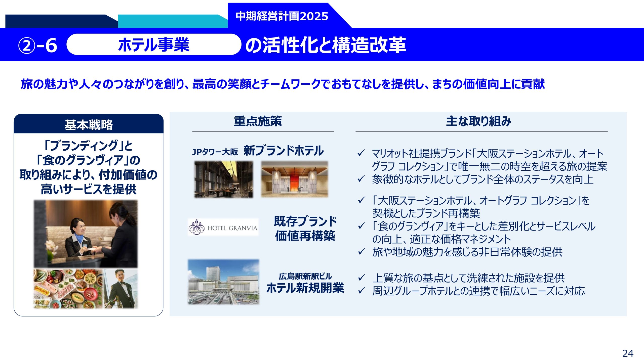644x362 pixels.
Task: Click checkmark beside 象徴的なホテル line
Action: 361,179
